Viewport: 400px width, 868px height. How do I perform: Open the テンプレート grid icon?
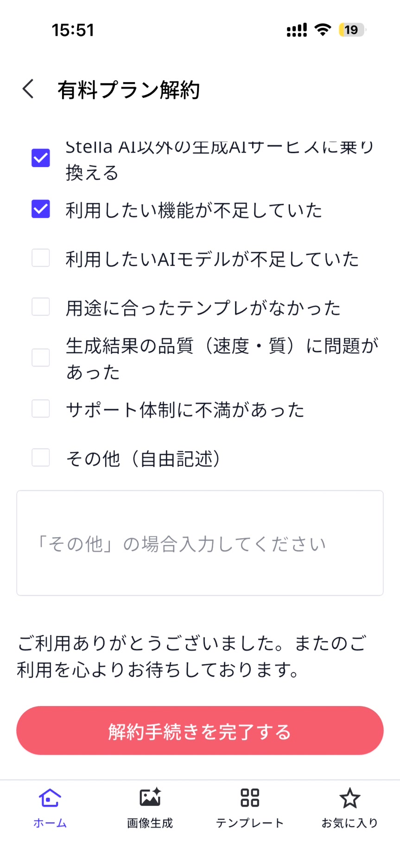click(250, 798)
